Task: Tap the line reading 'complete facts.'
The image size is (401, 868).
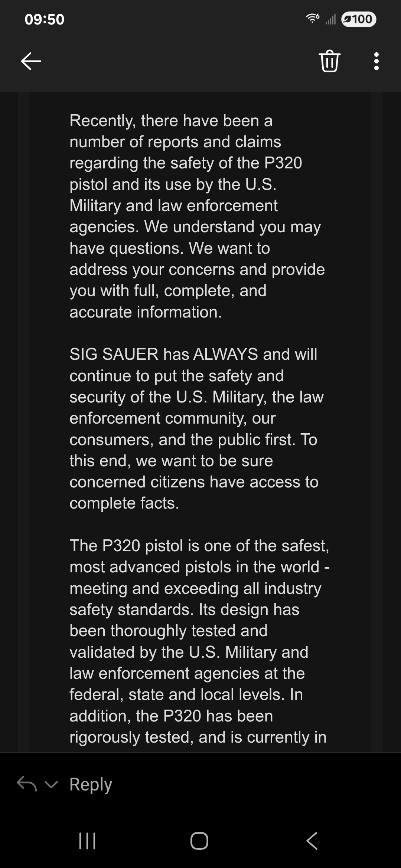Action: point(124,503)
